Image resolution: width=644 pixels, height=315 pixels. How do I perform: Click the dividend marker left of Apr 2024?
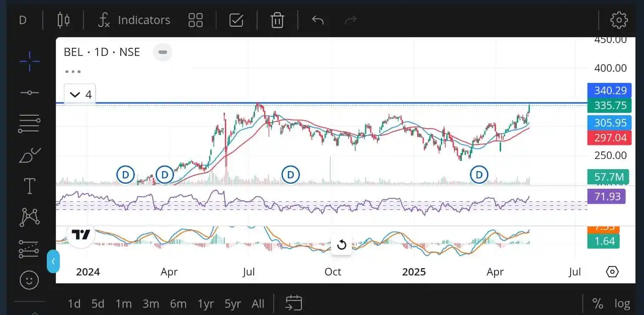coord(125,175)
